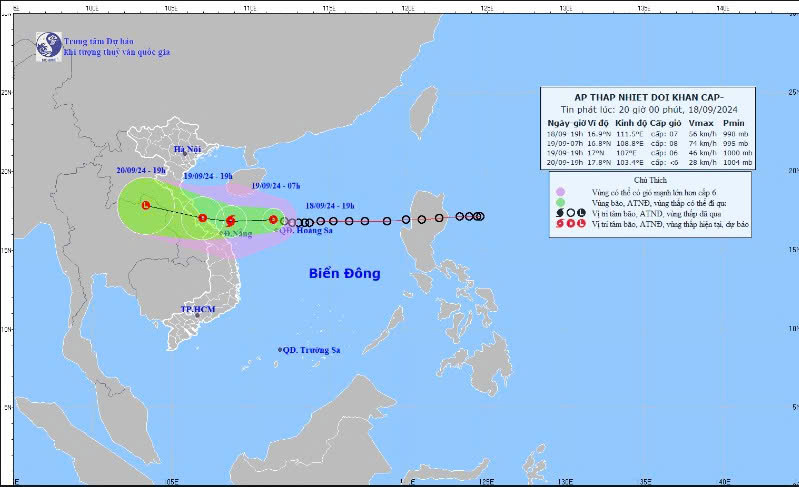Click the Trung tâm Dự báo header text
This screenshot has height=487, width=799.
pyautogui.click(x=96, y=41)
